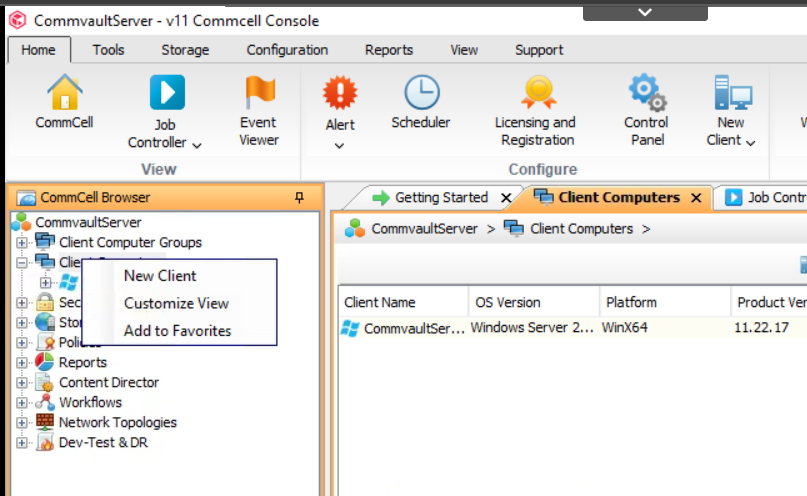This screenshot has height=496, width=807.
Task: Select the Content Director tree node
Action: click(109, 382)
